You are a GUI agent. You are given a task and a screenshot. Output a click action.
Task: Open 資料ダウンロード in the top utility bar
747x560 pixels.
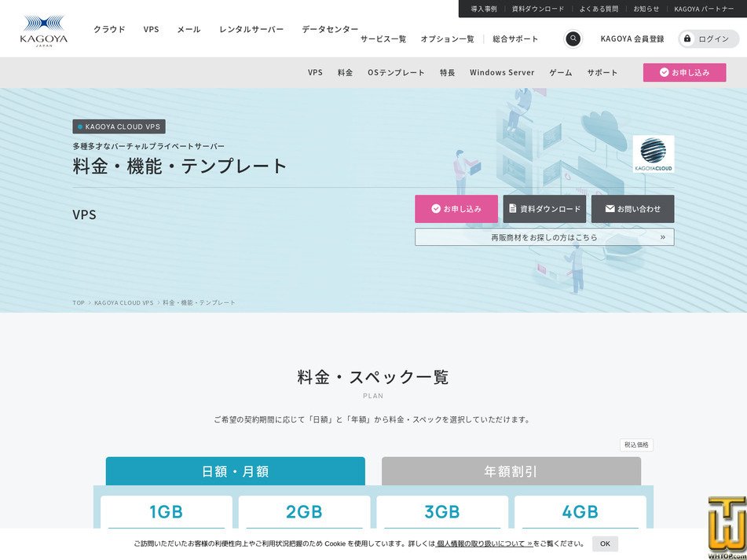tap(538, 9)
